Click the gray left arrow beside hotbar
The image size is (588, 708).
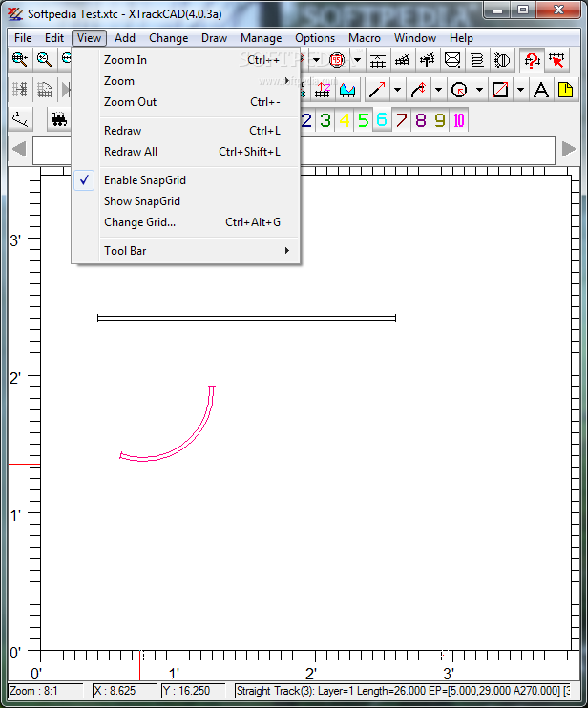[x=19, y=149]
